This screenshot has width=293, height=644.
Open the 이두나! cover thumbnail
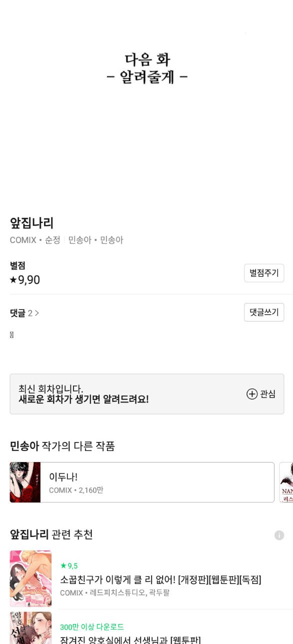(25, 482)
